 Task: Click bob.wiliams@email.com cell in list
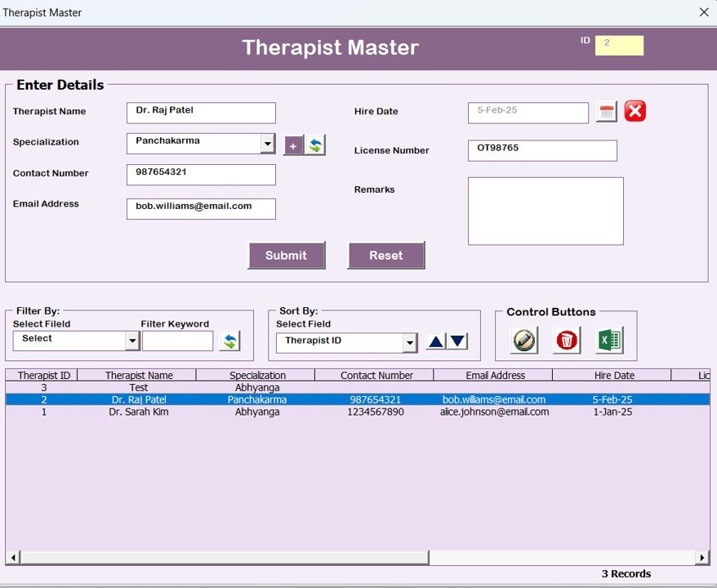click(494, 399)
